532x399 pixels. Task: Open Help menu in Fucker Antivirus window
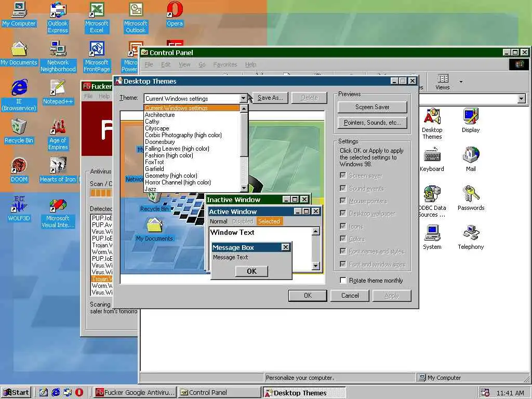[104, 96]
